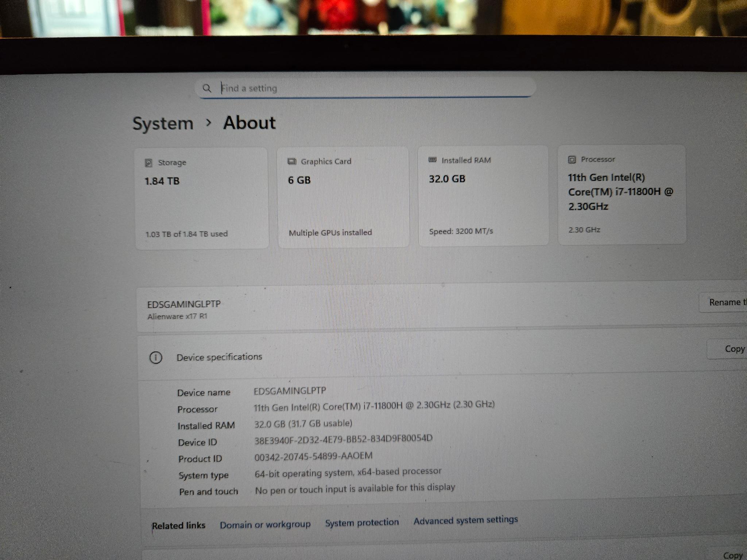Click the About page title

tap(249, 122)
